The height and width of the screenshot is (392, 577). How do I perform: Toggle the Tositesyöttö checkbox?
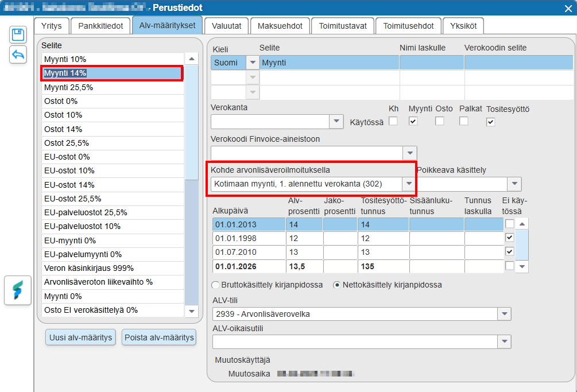(x=490, y=122)
